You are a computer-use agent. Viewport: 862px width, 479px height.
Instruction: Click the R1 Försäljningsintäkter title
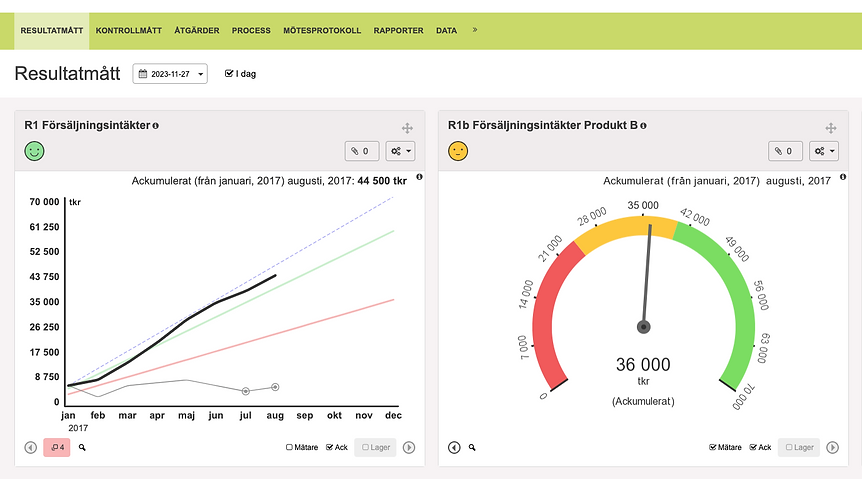coord(87,125)
